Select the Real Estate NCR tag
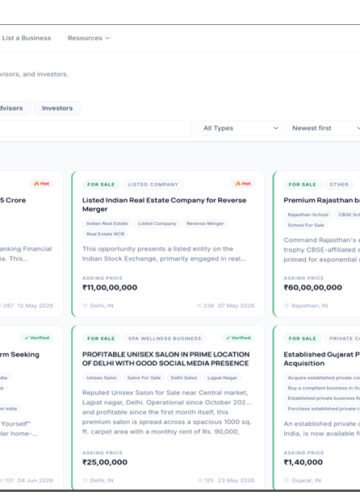 pos(105,234)
